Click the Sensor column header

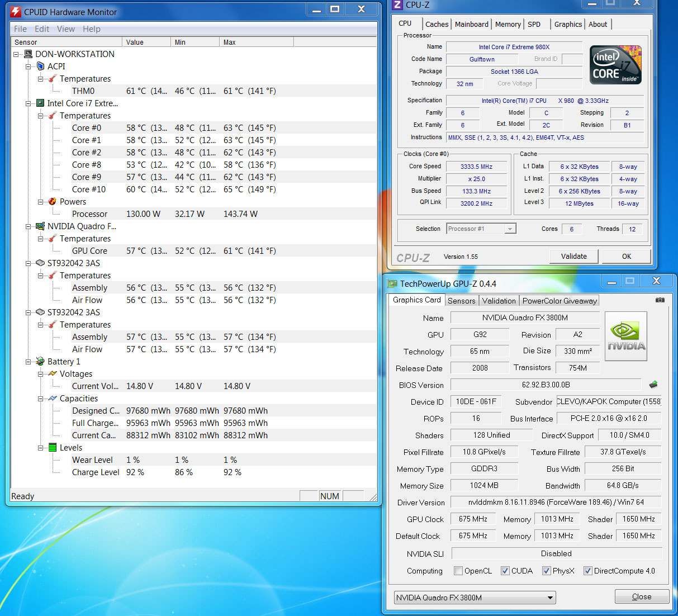[x=67, y=42]
